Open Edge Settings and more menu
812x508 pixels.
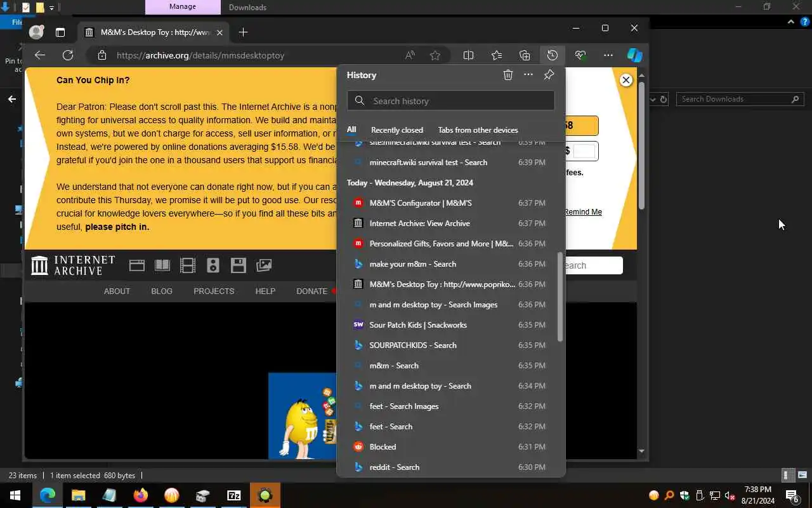tap(608, 55)
